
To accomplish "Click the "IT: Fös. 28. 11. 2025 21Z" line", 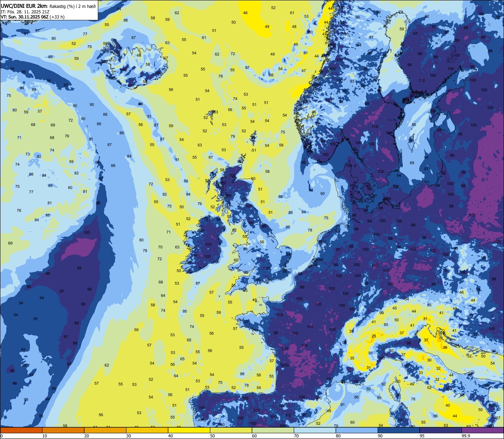I will [x=25, y=11].
